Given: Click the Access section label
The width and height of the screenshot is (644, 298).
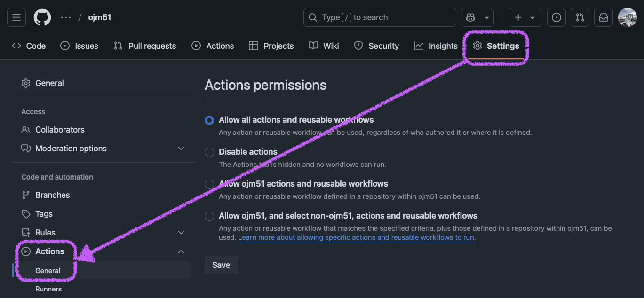Looking at the screenshot, I should 33,112.
